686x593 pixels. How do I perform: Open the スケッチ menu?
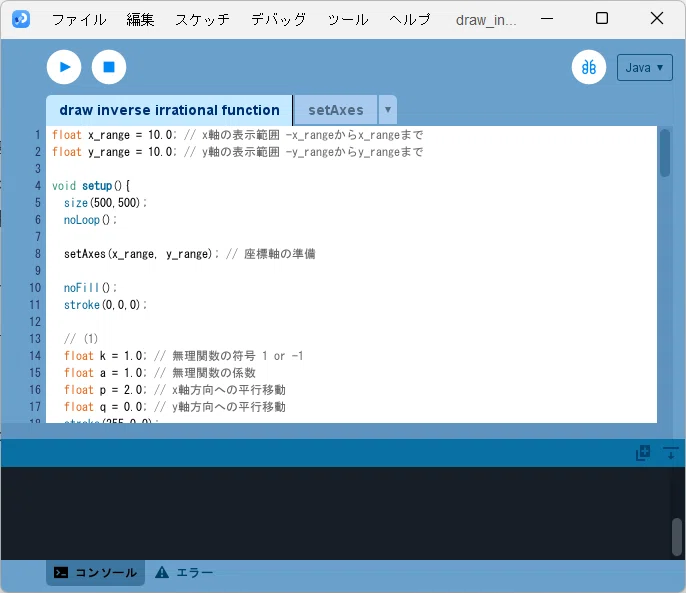(x=202, y=20)
